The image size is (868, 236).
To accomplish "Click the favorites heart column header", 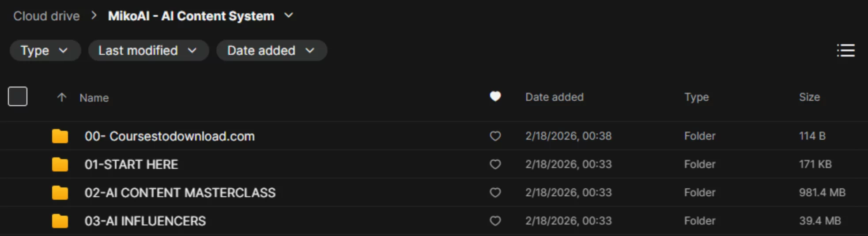I will [x=495, y=96].
